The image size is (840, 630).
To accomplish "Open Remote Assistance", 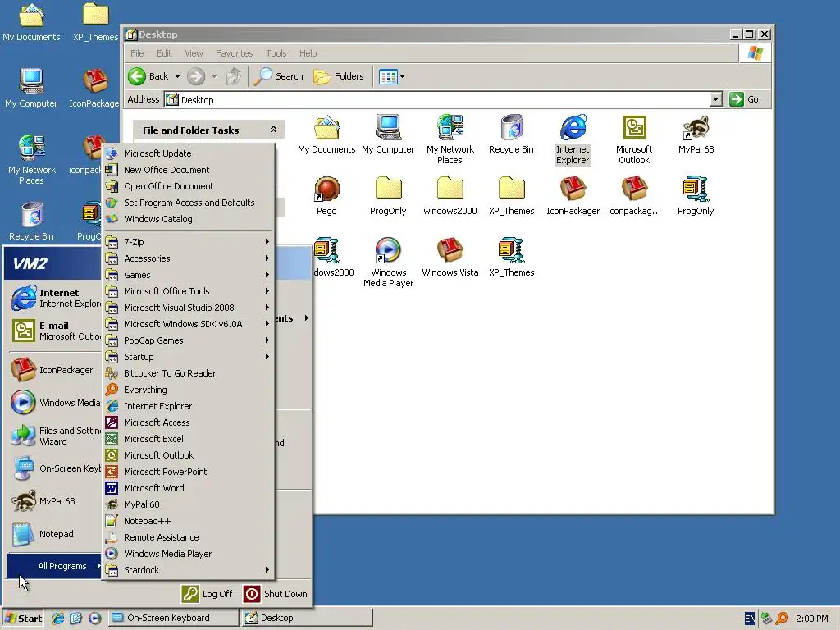I will (x=189, y=537).
